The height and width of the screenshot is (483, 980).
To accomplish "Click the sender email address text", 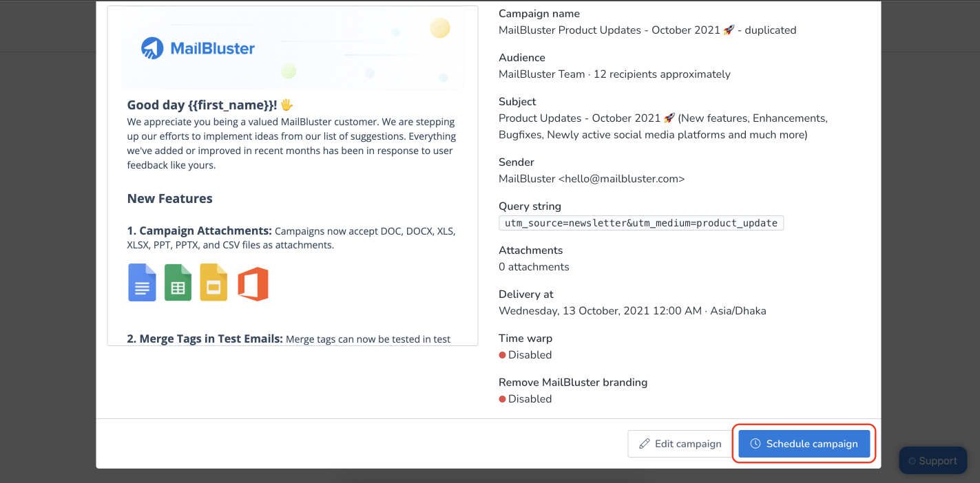I will pos(592,179).
